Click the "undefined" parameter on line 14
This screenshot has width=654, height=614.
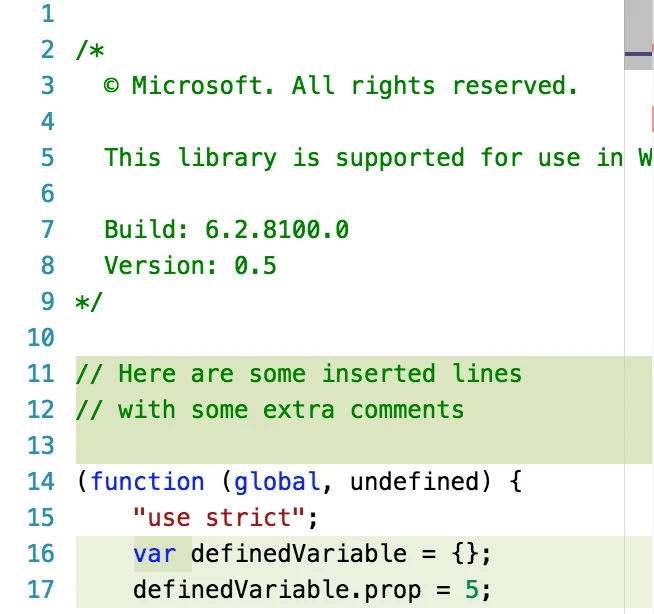(414, 482)
